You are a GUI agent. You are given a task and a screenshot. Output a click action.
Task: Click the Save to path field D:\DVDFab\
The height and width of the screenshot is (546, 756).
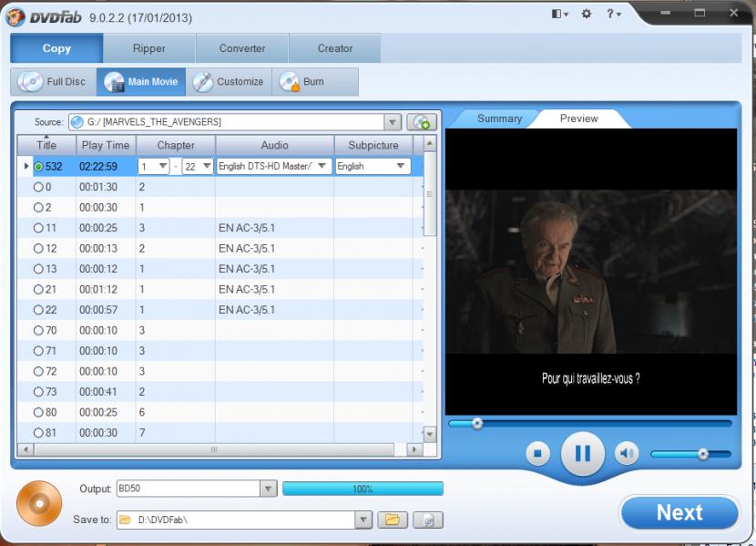(x=236, y=520)
